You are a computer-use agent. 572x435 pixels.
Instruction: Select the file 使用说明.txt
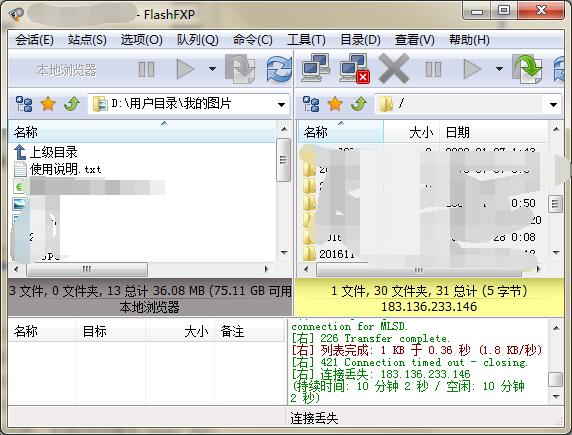tap(58, 169)
